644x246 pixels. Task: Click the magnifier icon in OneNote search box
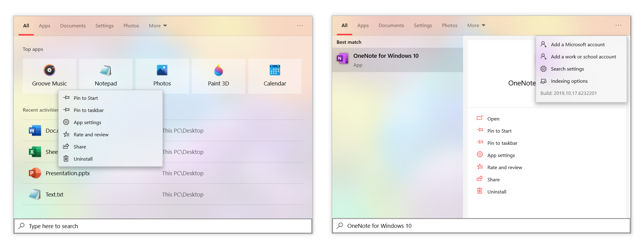(340, 226)
